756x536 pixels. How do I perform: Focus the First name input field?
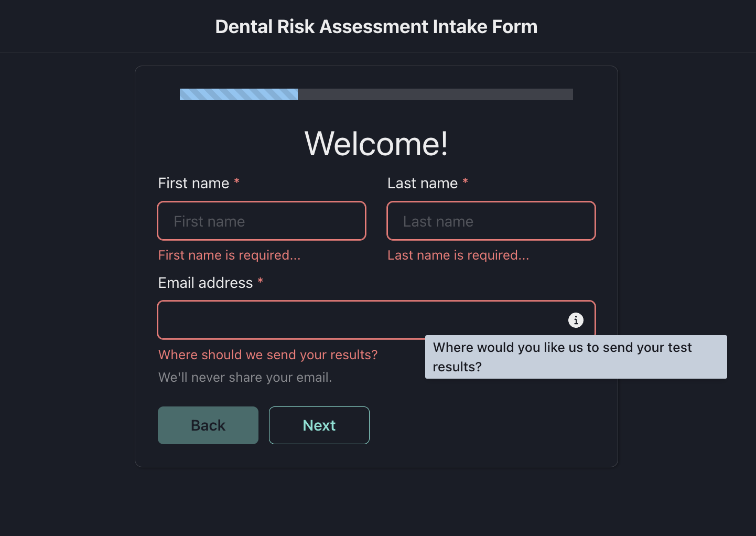click(x=262, y=221)
